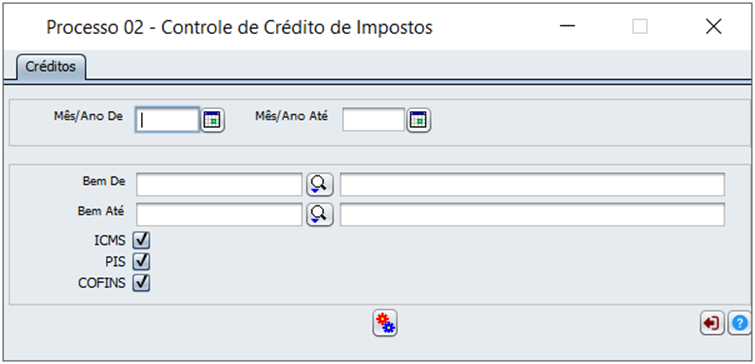The image size is (755, 364).
Task: Uncheck the ICMS checkbox
Action: (x=142, y=239)
